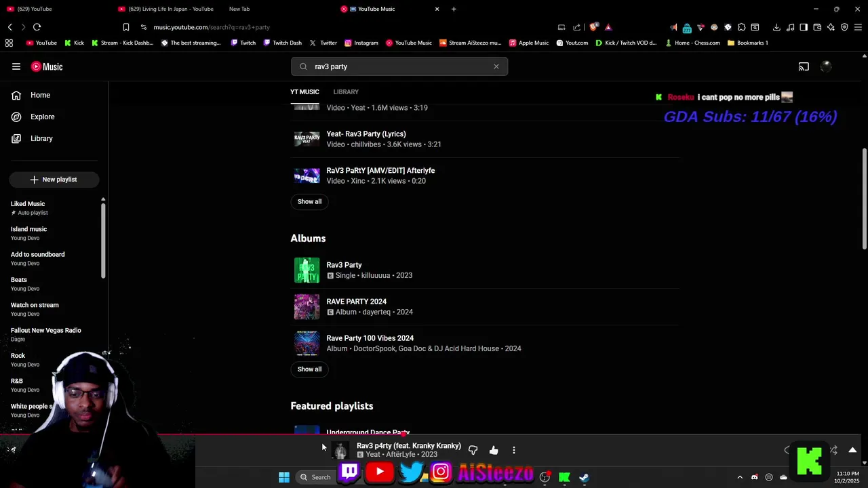This screenshot has height=488, width=868.
Task: Open Kick bookmark
Action: 74,43
